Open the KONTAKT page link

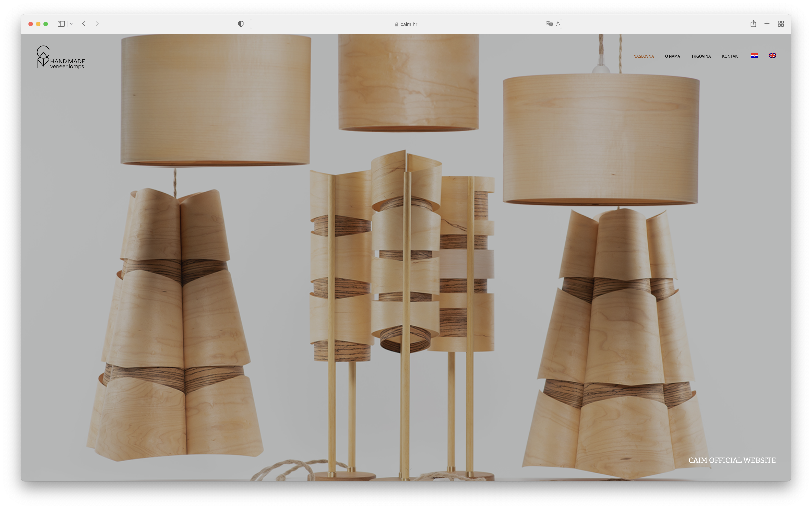click(731, 56)
